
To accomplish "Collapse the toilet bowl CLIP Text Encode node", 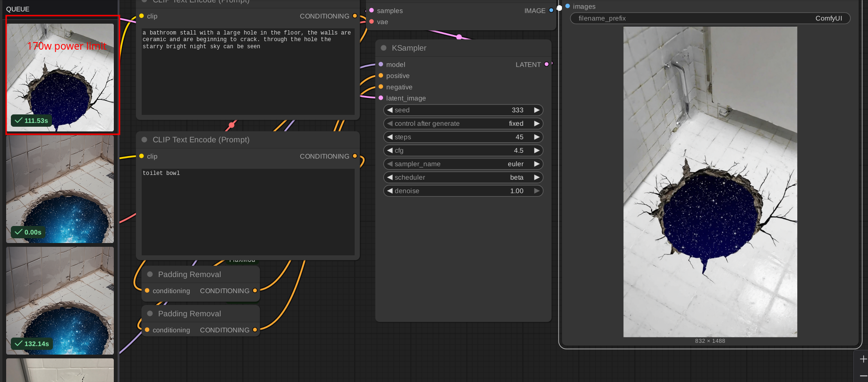I will (145, 140).
